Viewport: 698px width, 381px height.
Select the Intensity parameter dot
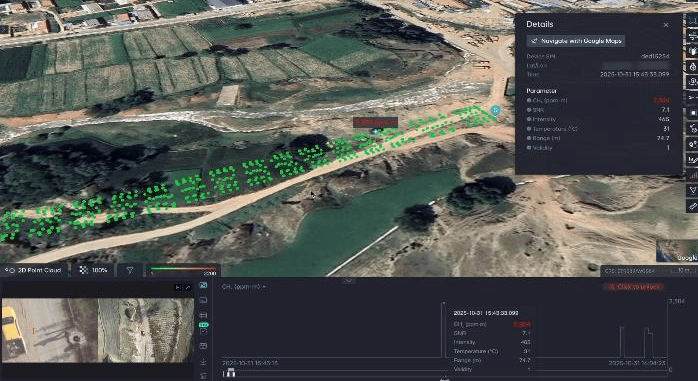[528, 119]
